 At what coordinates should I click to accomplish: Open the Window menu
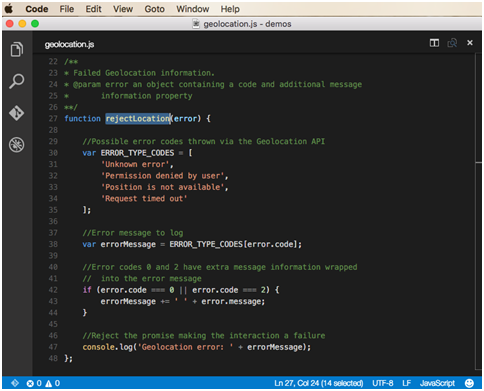[193, 9]
